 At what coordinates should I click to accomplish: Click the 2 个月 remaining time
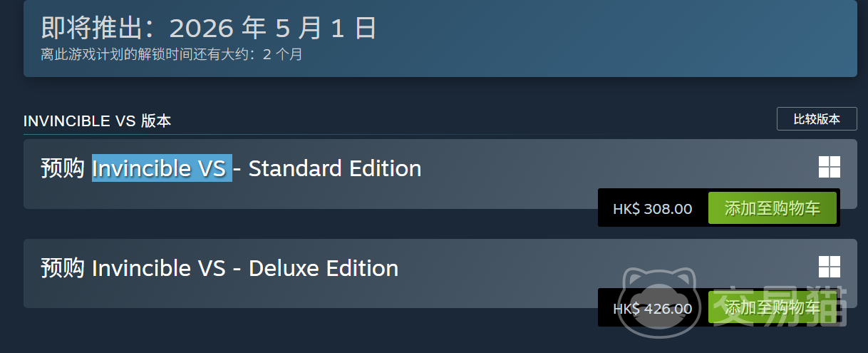[x=283, y=54]
